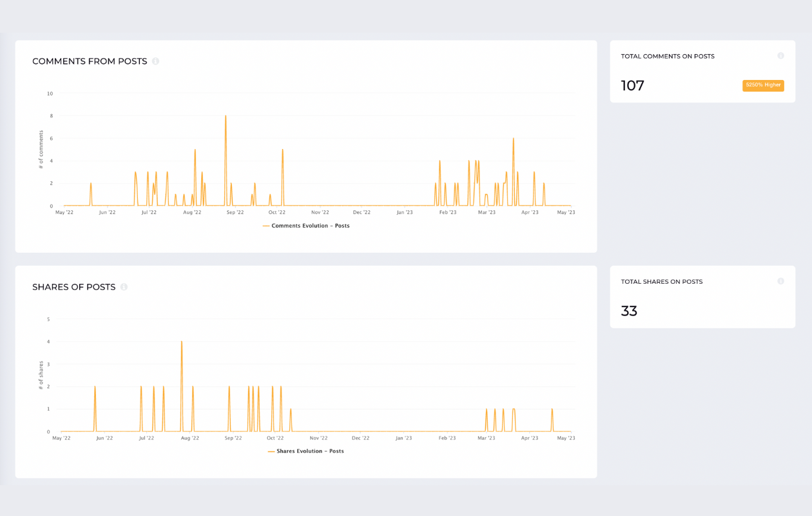812x516 pixels.
Task: Click Total Shares On Posts label
Action: (x=662, y=282)
